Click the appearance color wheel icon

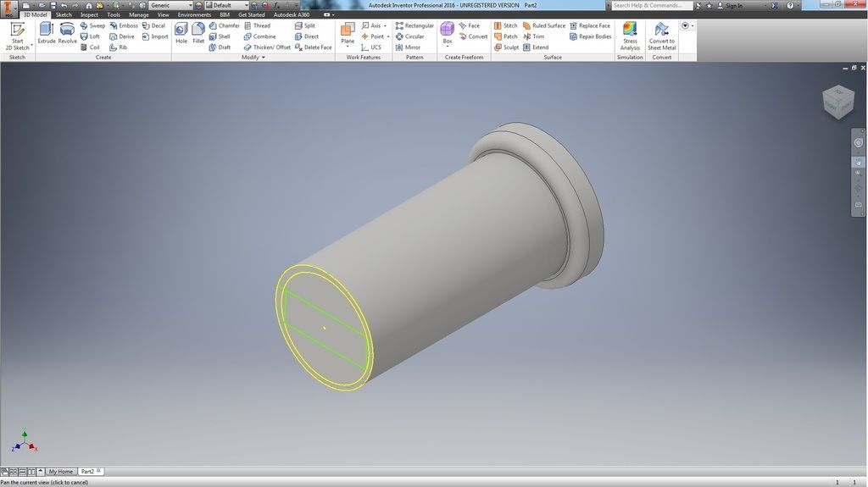pyautogui.click(x=199, y=5)
